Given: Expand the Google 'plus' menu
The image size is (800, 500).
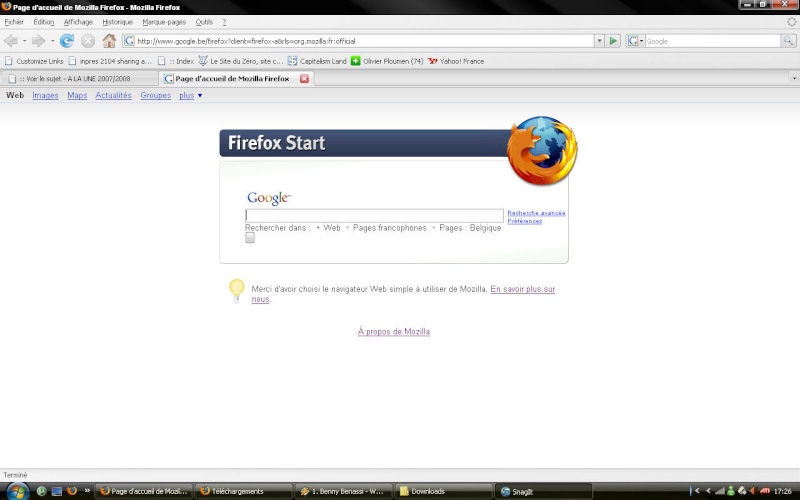Looking at the screenshot, I should tap(190, 95).
